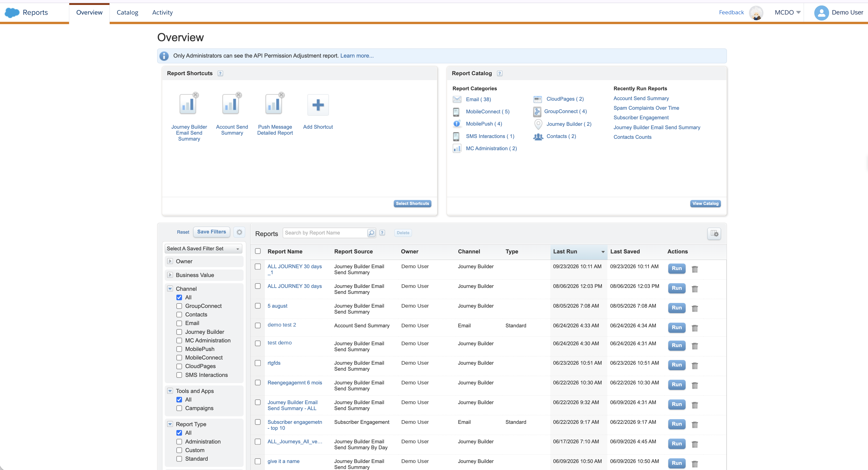Expand the Owner filter section
This screenshot has width=868, height=470.
170,261
